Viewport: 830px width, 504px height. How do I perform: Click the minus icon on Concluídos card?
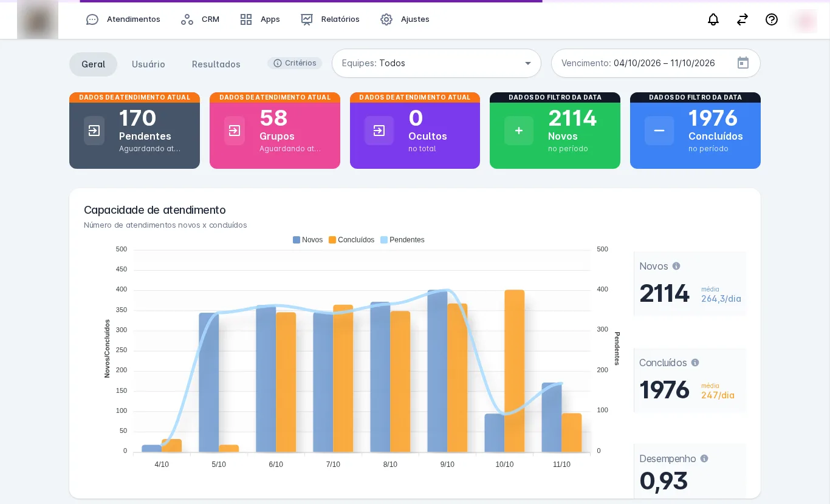point(659,131)
